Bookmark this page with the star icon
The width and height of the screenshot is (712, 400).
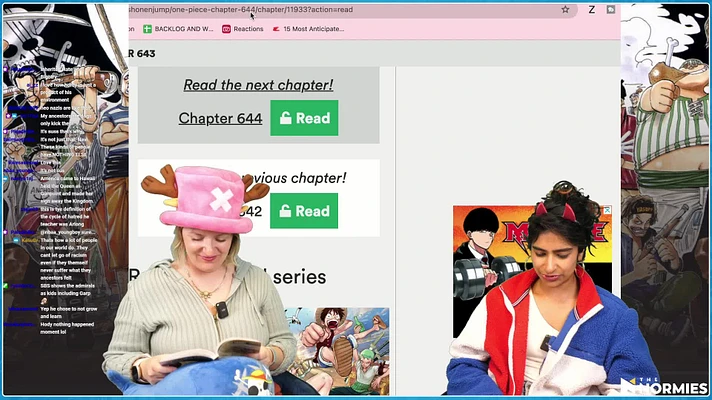click(565, 10)
